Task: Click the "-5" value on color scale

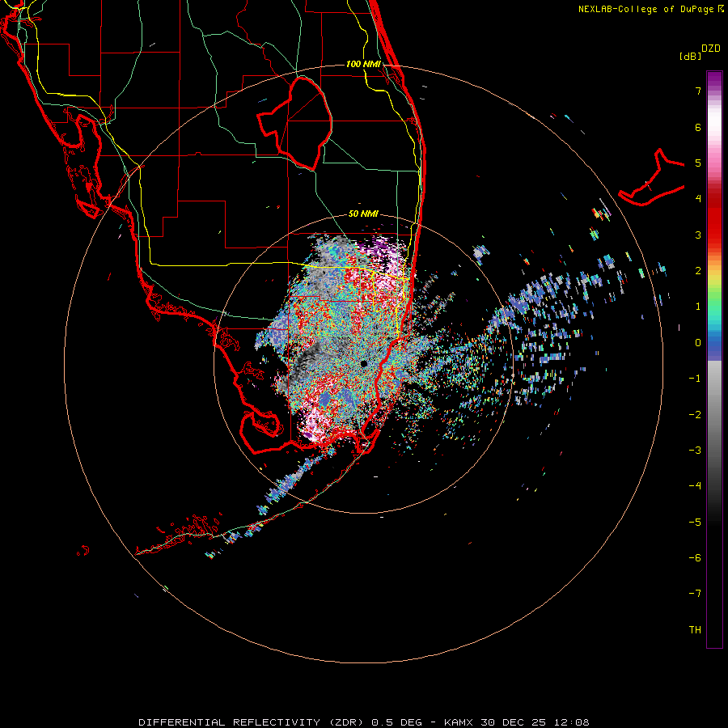Action: pos(695,522)
